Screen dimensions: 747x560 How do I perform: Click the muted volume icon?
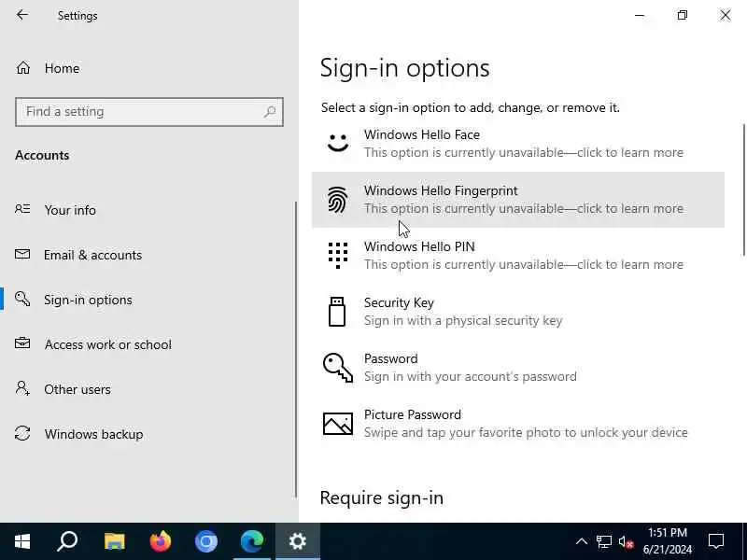pos(626,541)
